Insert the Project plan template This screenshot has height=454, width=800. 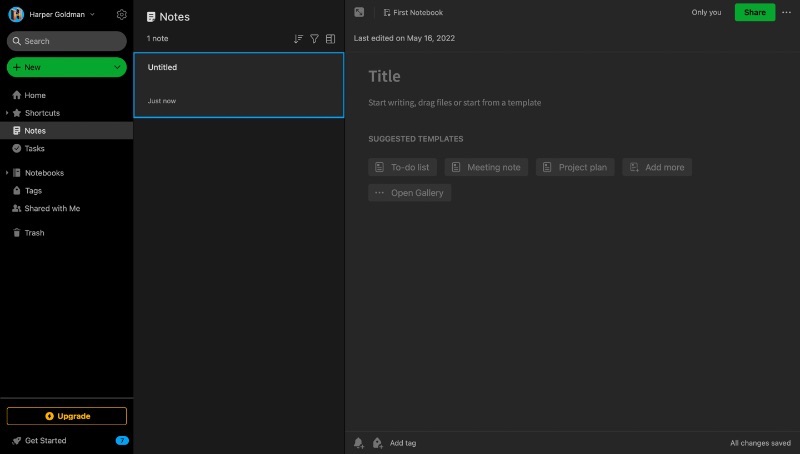coord(575,167)
